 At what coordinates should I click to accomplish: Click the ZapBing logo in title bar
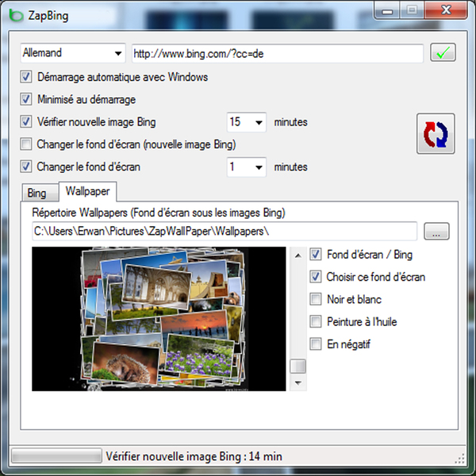[16, 15]
